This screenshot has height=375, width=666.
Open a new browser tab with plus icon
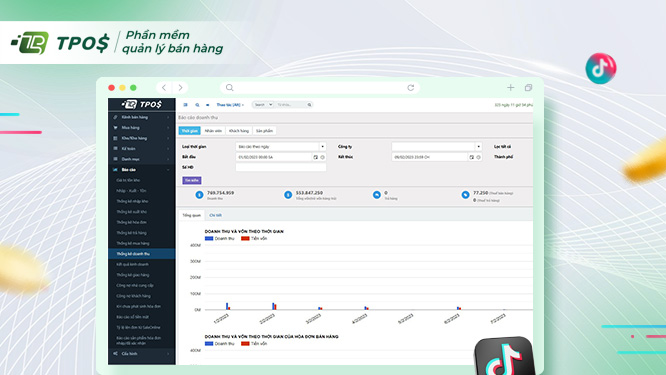(511, 87)
